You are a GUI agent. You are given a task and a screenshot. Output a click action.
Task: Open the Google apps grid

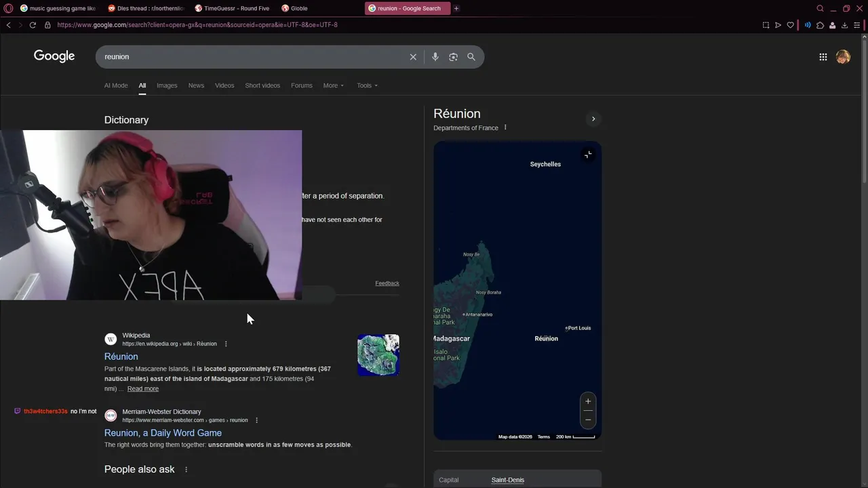823,57
